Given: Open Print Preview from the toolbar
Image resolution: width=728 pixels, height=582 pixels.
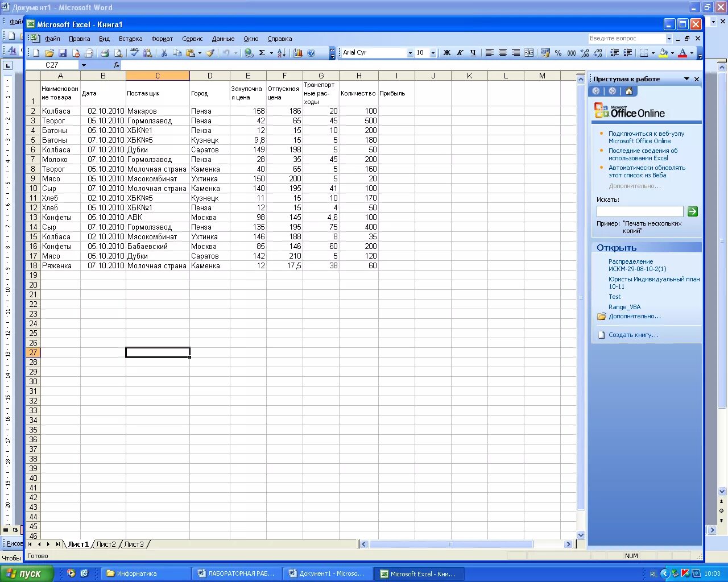Looking at the screenshot, I should tap(118, 53).
